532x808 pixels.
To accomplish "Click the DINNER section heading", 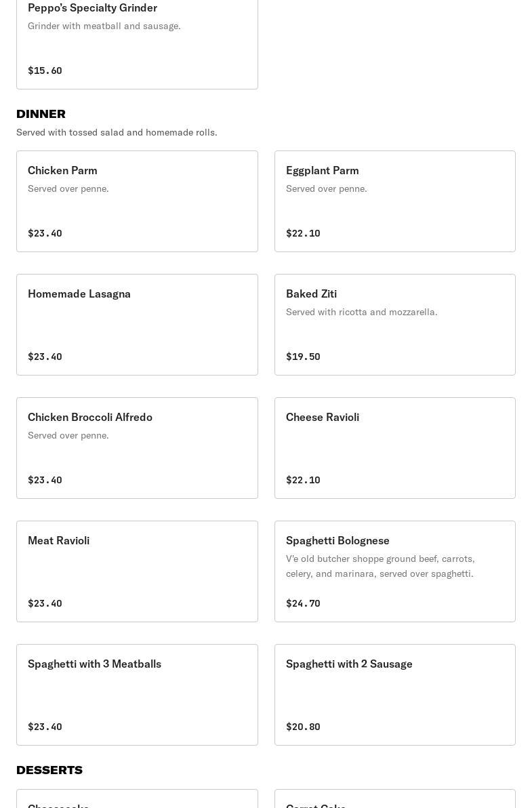I will (x=41, y=114).
